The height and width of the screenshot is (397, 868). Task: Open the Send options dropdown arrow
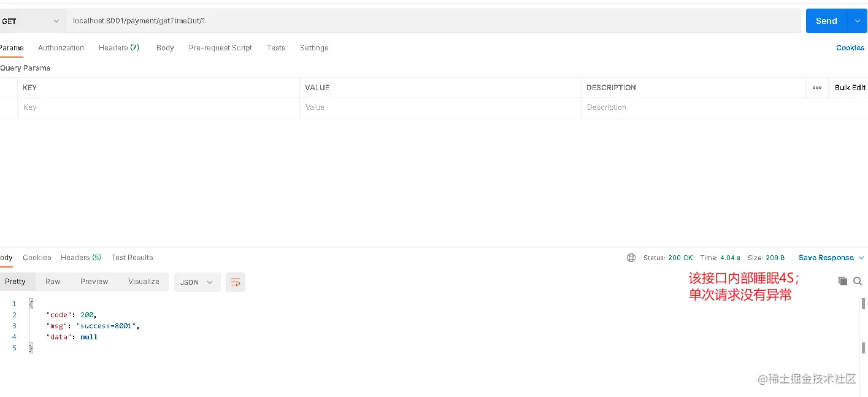pyautogui.click(x=857, y=21)
